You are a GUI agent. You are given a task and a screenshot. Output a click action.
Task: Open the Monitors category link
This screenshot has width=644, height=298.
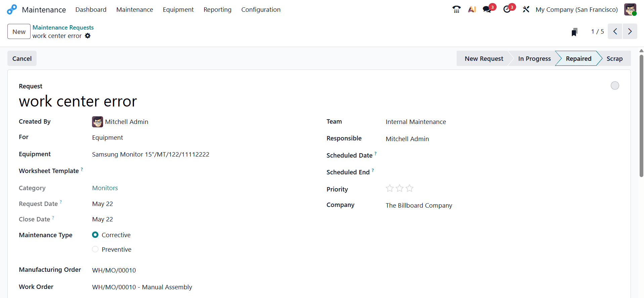tap(105, 188)
